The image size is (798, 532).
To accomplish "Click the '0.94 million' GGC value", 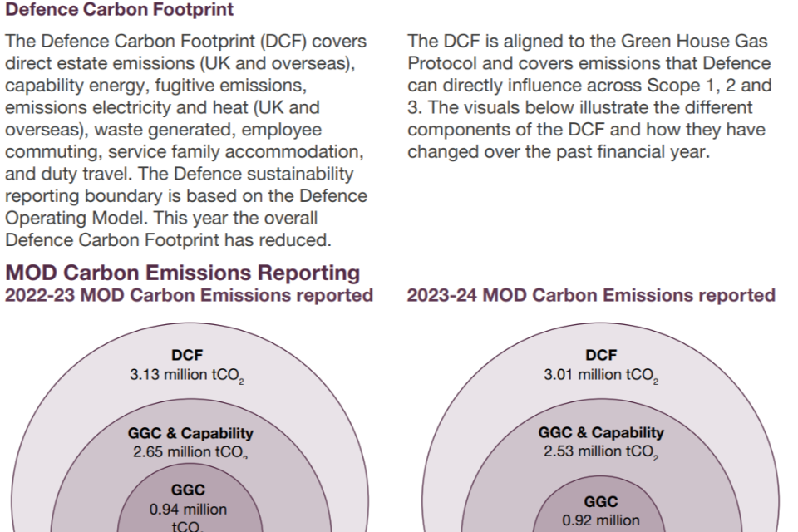I will (x=188, y=510).
